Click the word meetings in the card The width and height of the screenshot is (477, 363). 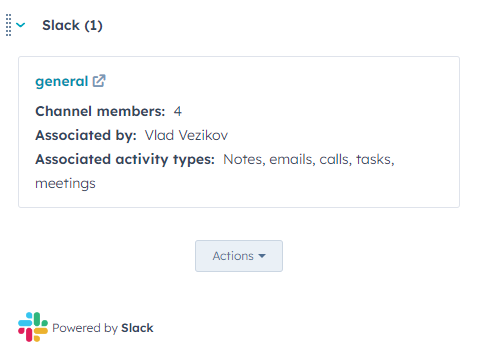click(65, 183)
